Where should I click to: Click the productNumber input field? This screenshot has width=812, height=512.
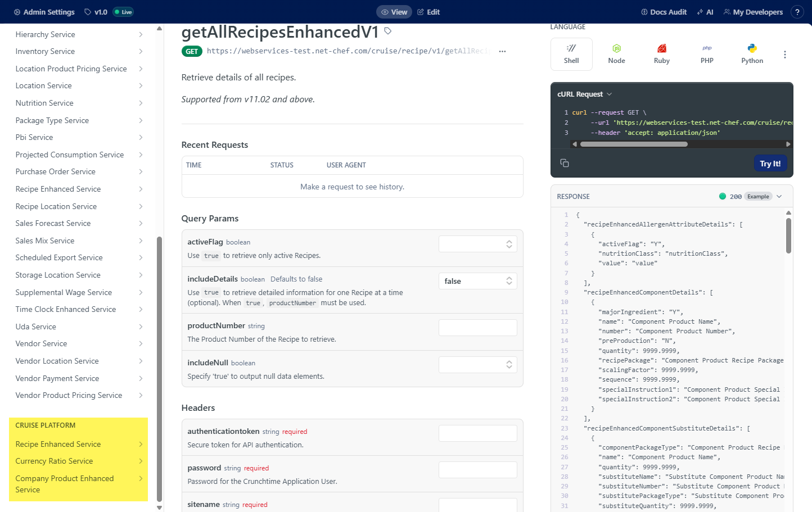(x=477, y=328)
